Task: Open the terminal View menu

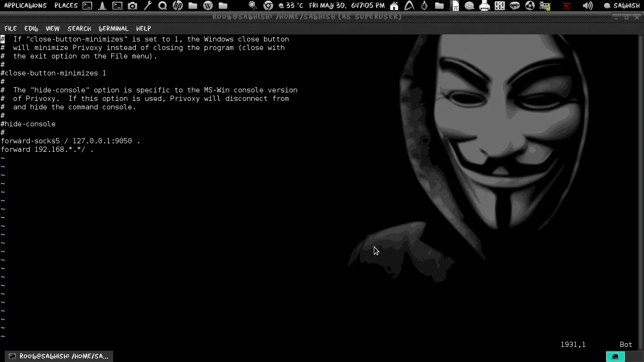Action: [52, 28]
